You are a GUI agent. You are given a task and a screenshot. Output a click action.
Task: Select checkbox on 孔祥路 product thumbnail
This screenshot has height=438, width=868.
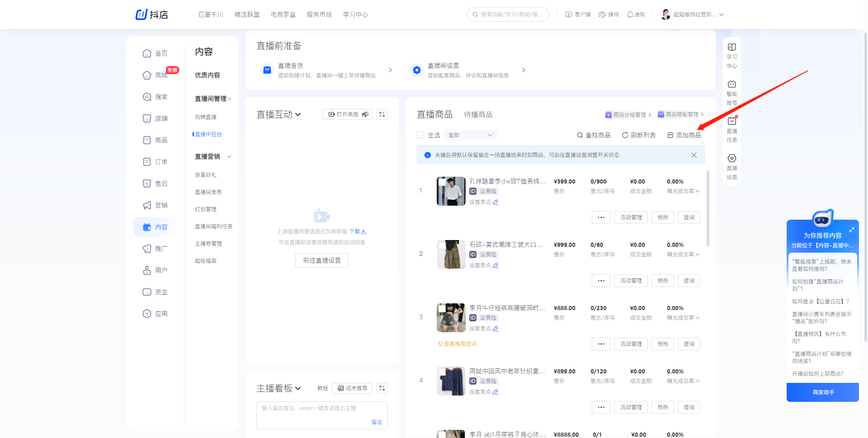coord(442,182)
